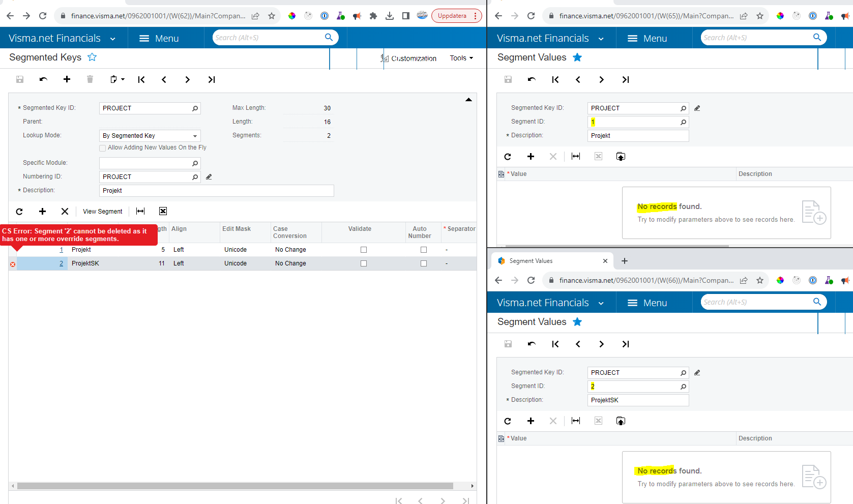Check Validate for the Projekt segment row

(x=363, y=249)
